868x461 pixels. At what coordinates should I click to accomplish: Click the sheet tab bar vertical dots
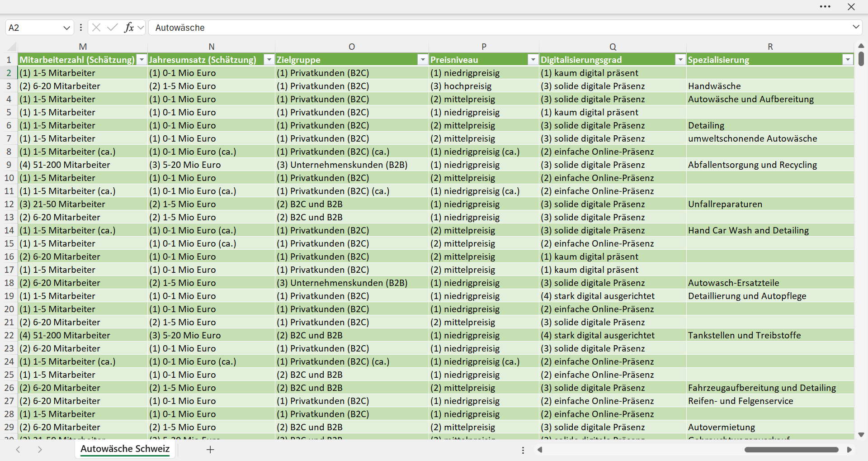click(523, 450)
